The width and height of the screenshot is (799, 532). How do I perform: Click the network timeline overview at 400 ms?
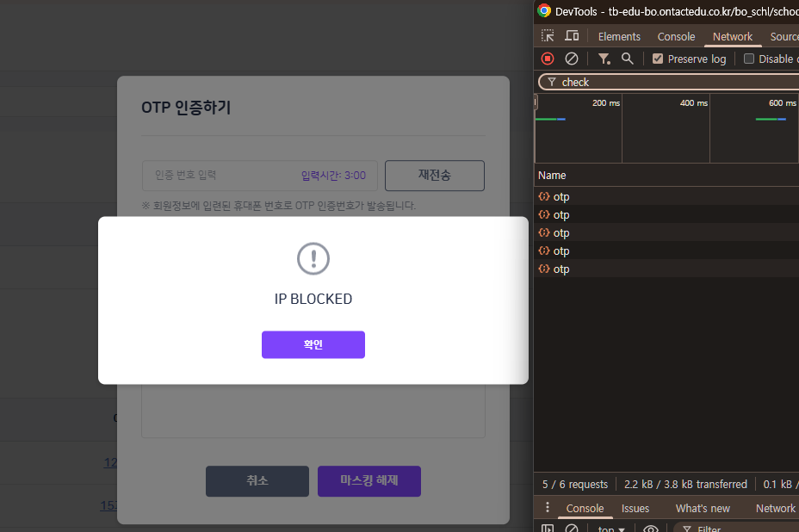tap(665, 129)
